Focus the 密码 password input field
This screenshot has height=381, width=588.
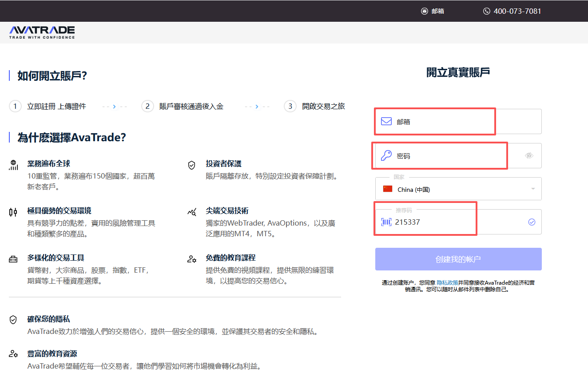click(x=458, y=155)
